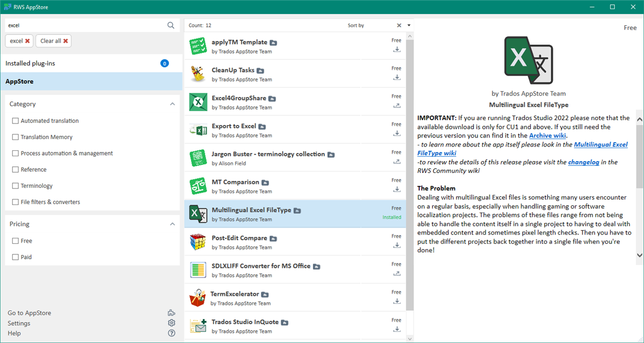The image size is (644, 343).
Task: Check the Automated translation category
Action: tap(16, 121)
